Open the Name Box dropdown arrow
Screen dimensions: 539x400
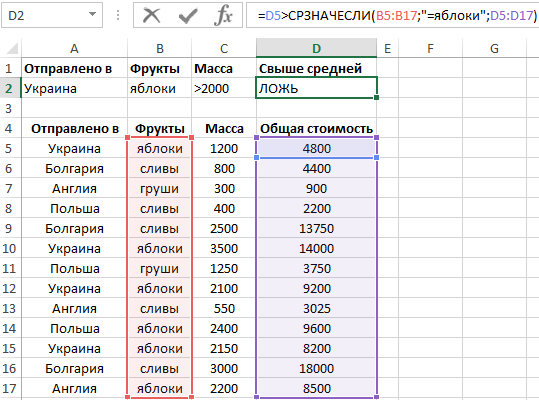click(x=92, y=15)
